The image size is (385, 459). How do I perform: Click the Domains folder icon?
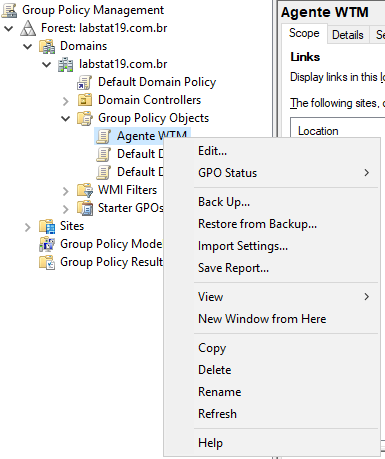click(47, 46)
